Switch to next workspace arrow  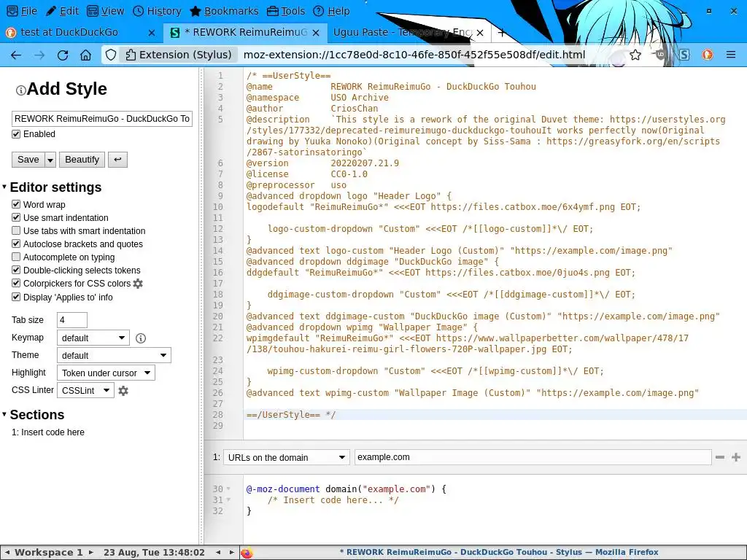91,553
